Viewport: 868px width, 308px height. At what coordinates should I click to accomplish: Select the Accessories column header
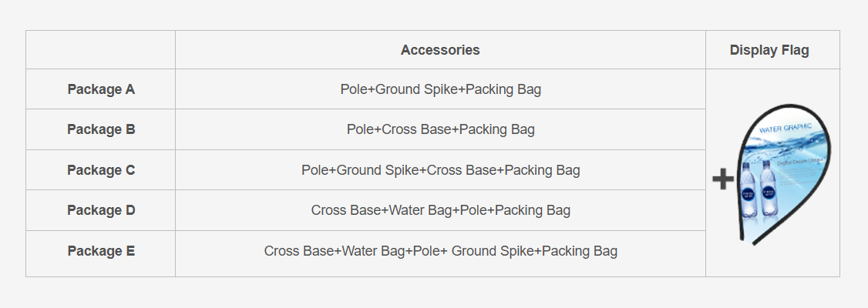pyautogui.click(x=440, y=50)
